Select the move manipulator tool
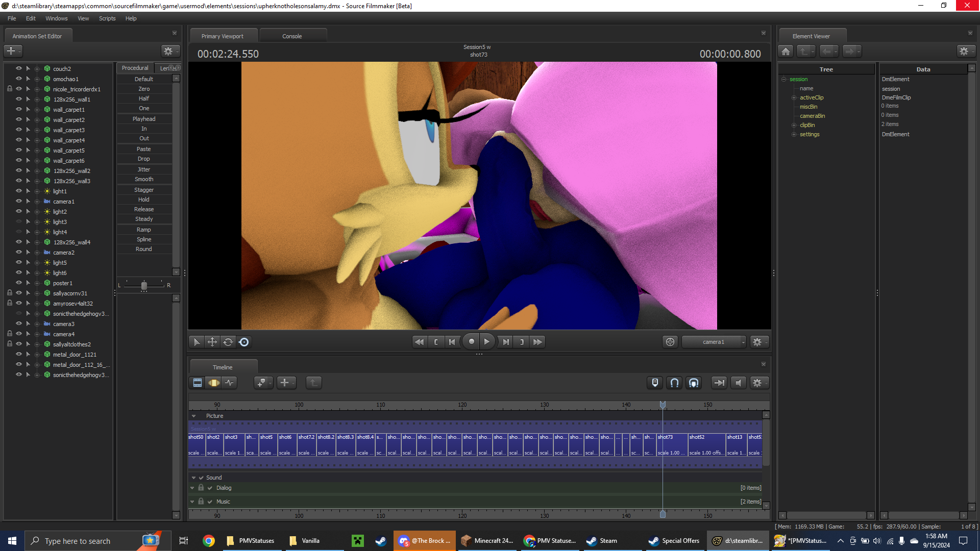980x551 pixels. click(212, 342)
